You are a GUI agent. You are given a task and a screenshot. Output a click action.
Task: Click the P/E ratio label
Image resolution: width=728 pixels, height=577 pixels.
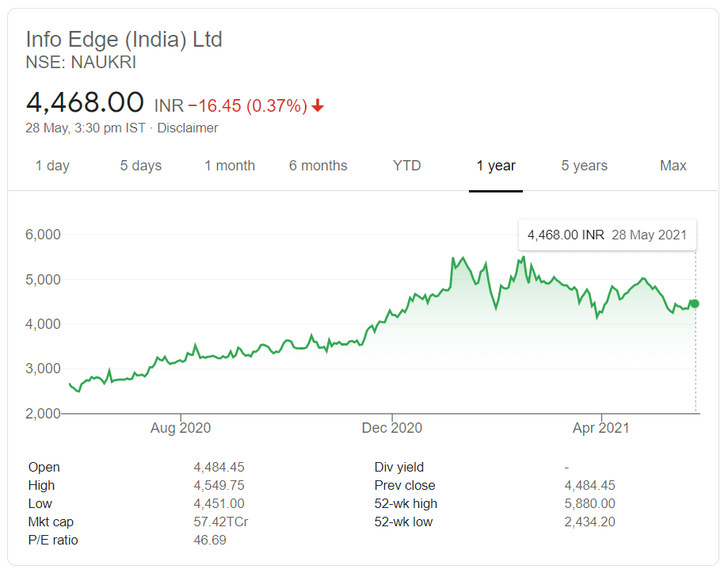tap(53, 540)
